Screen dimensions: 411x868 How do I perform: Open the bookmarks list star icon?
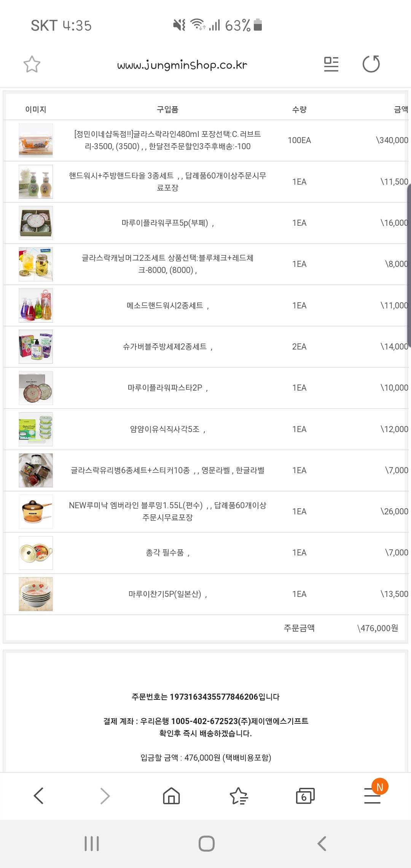point(239,796)
